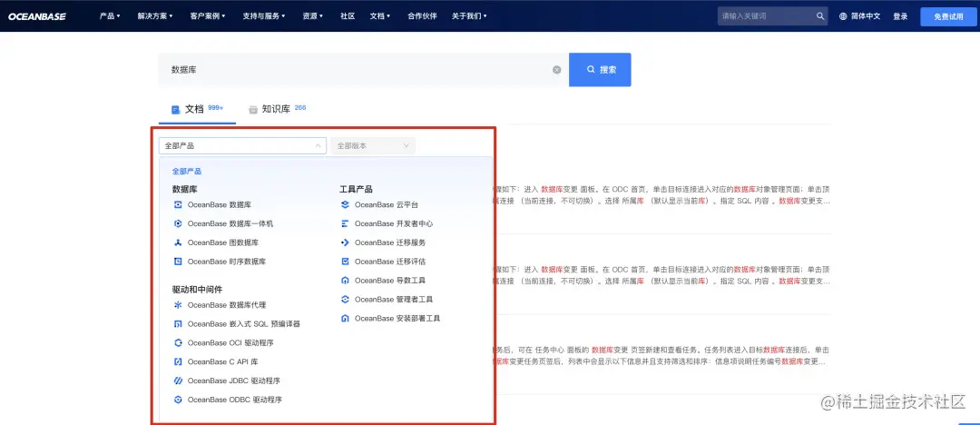Viewport: 980px width, 425px height.
Task: Click the OceanBase OCI 驱动程序 icon
Action: (178, 342)
